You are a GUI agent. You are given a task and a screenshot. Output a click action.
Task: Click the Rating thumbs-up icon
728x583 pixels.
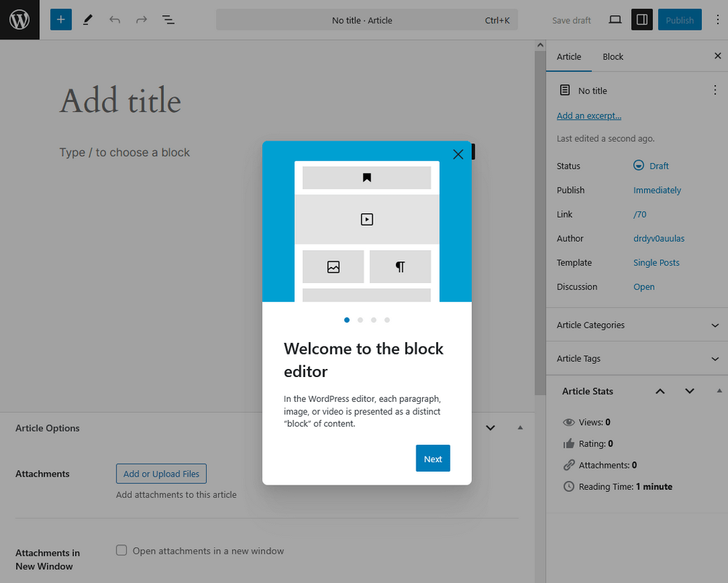[x=569, y=444]
